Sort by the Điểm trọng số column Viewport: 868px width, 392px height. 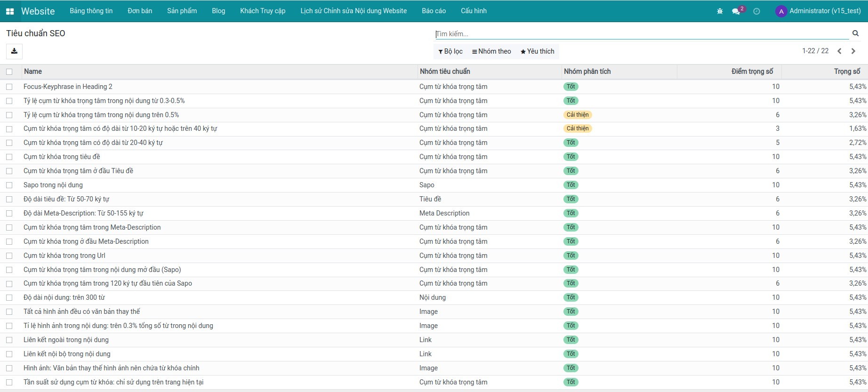click(x=752, y=72)
